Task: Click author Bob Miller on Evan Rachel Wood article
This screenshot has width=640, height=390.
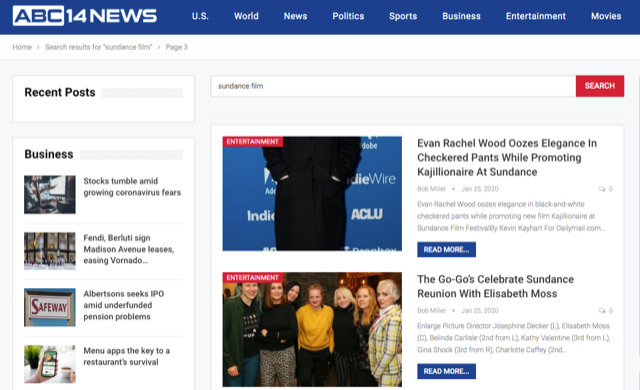Action: (x=431, y=189)
